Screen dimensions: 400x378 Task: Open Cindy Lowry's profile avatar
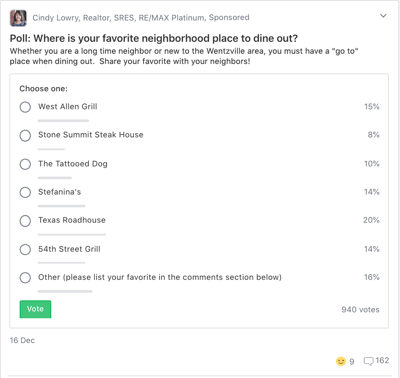18,18
